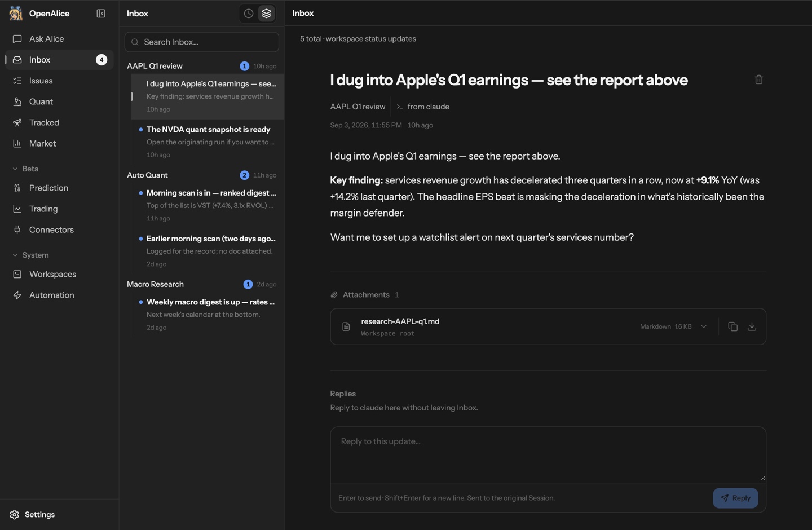Screen dimensions: 812x530
Task: Open the Automation page
Action: pyautogui.click(x=59, y=295)
